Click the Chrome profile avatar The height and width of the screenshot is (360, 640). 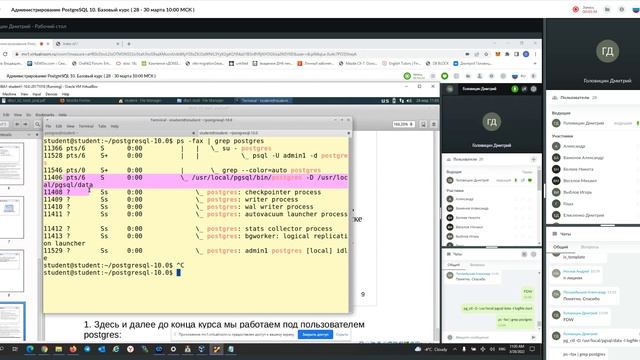526,54
